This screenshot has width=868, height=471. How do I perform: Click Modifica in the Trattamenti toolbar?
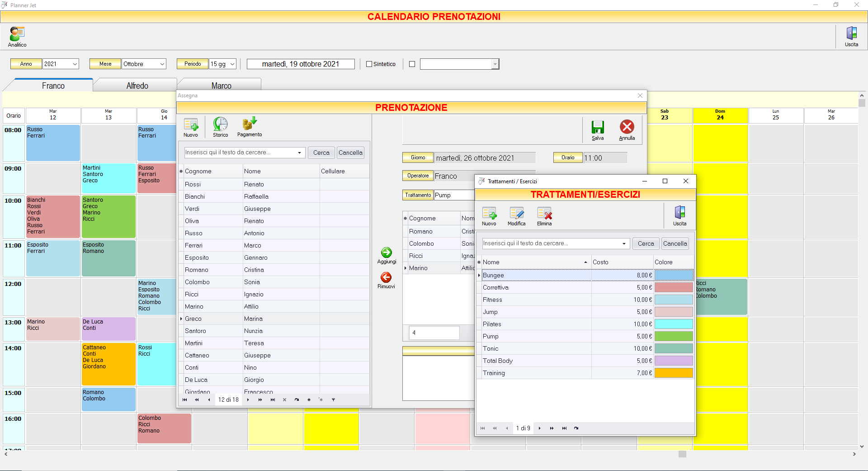pyautogui.click(x=516, y=217)
